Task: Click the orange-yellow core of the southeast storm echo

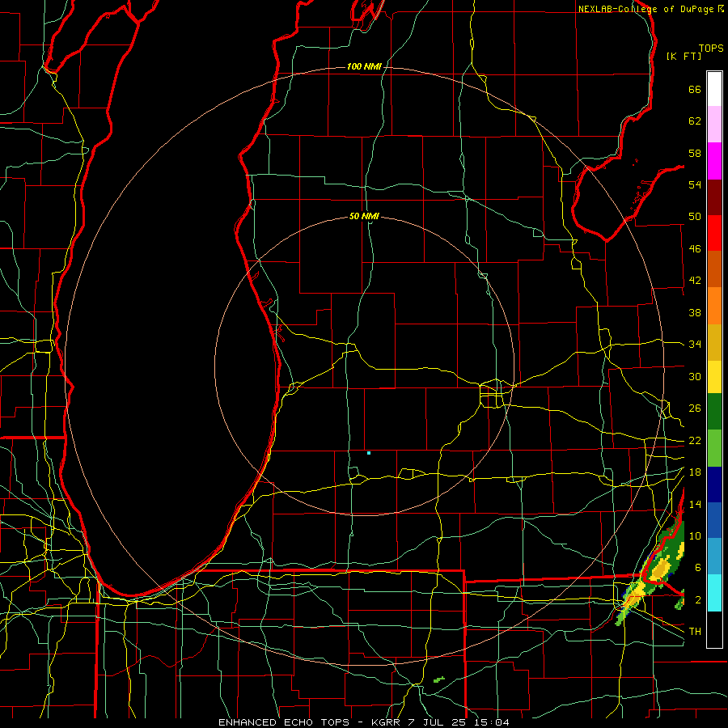Action: 660,569
